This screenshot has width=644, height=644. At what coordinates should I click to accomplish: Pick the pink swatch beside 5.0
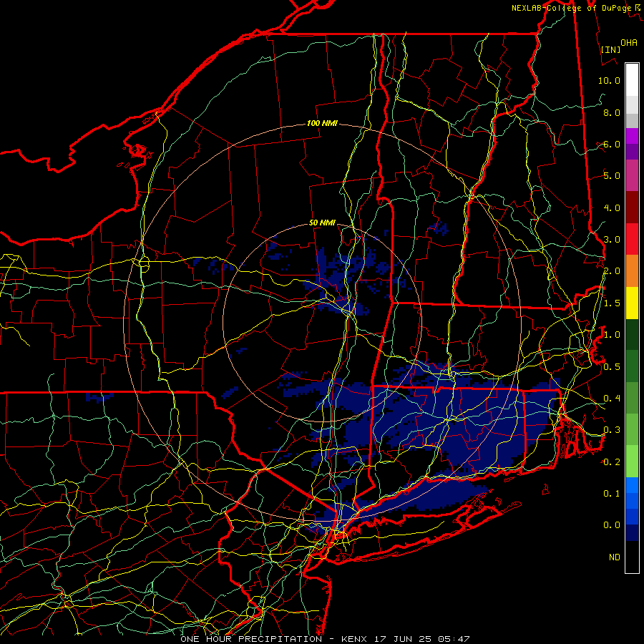[632, 175]
